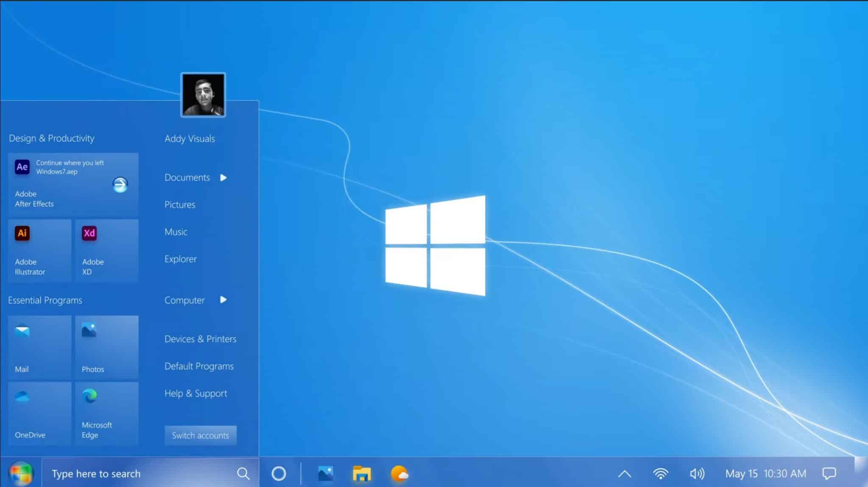Screen dimensions: 868x487
Task: Open Devices & Printers from the Start menu
Action: pos(200,339)
